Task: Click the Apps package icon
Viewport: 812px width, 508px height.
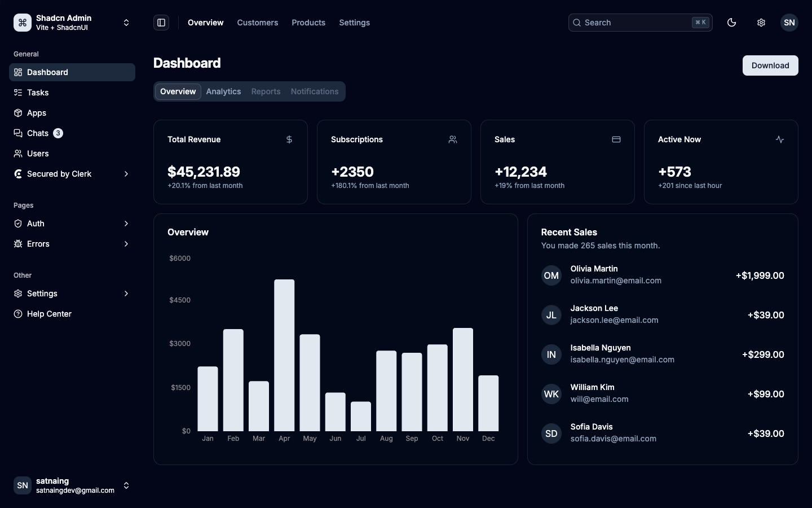Action: pos(18,113)
